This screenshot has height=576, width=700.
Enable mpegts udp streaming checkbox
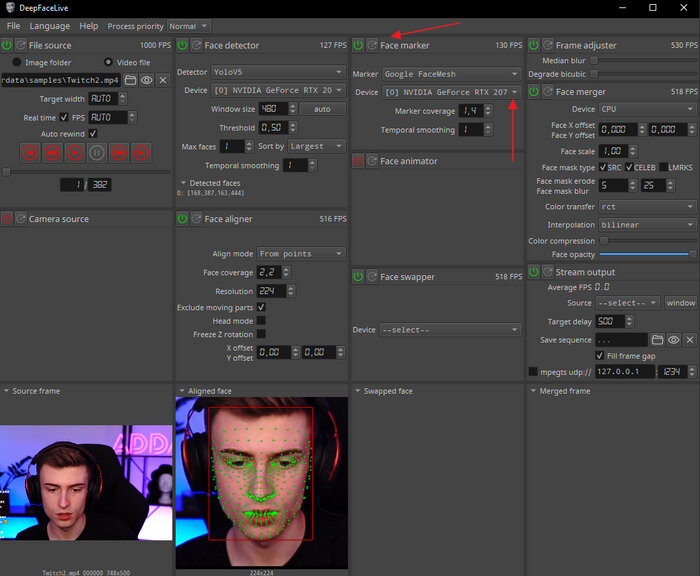[533, 371]
